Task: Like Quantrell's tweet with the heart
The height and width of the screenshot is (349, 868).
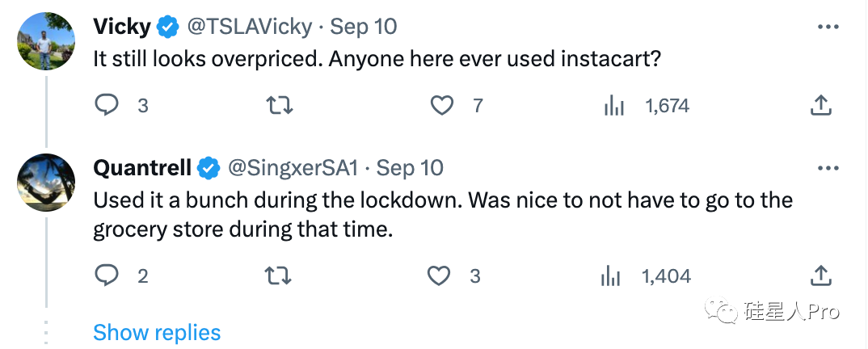Action: coord(438,276)
